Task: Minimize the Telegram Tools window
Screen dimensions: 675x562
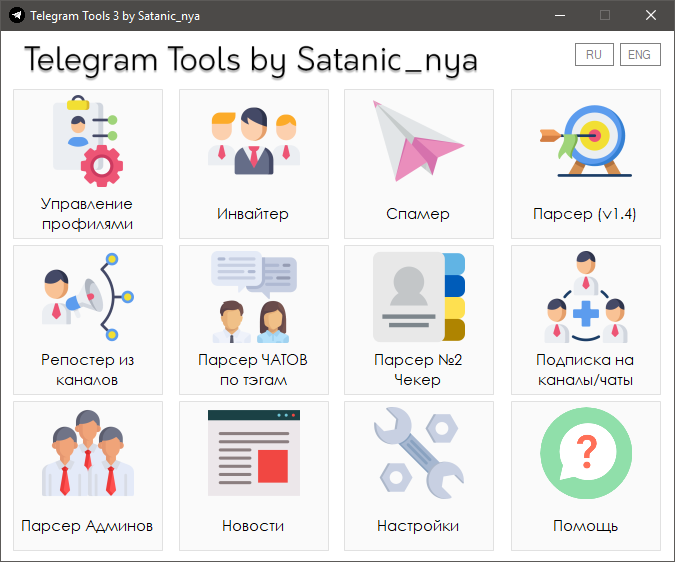Action: coord(560,15)
